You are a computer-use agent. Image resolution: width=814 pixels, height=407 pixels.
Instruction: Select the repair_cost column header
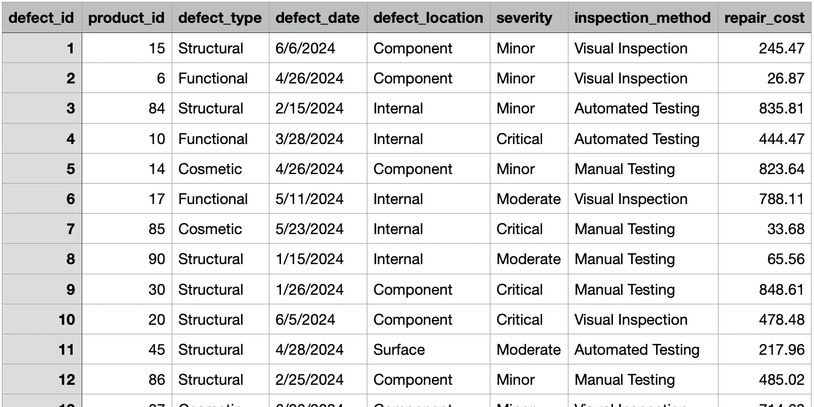pyautogui.click(x=766, y=18)
